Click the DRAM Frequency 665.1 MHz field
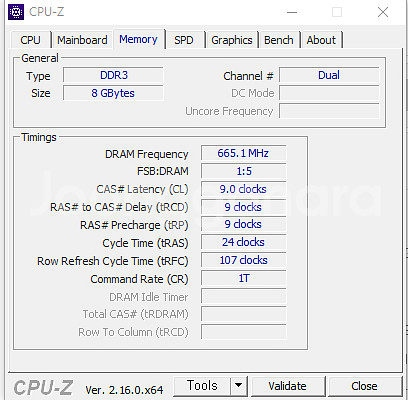Image resolution: width=408 pixels, height=400 pixels. [244, 153]
